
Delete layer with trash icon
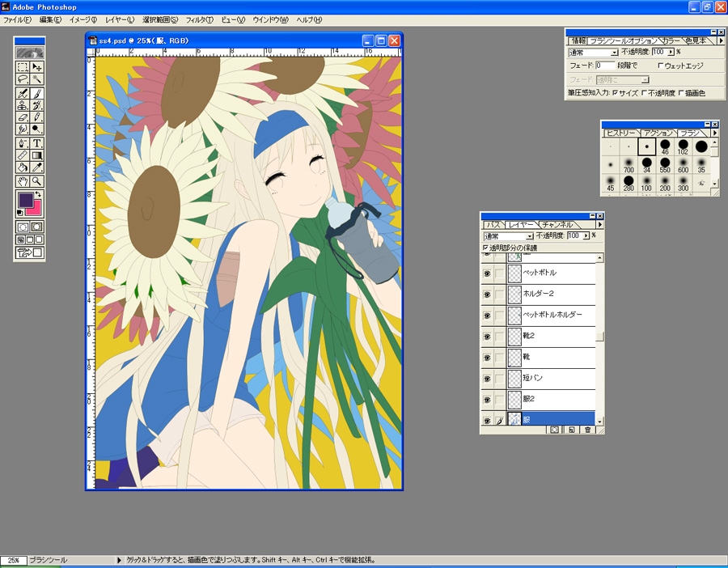[x=587, y=430]
